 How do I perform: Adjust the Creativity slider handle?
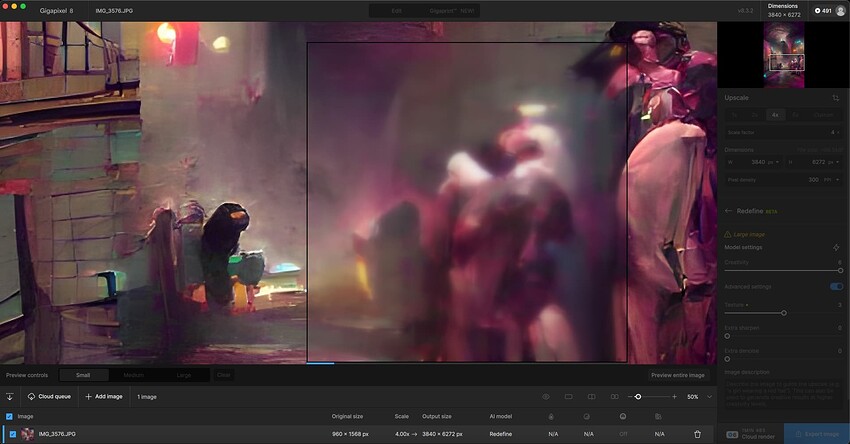(x=840, y=271)
